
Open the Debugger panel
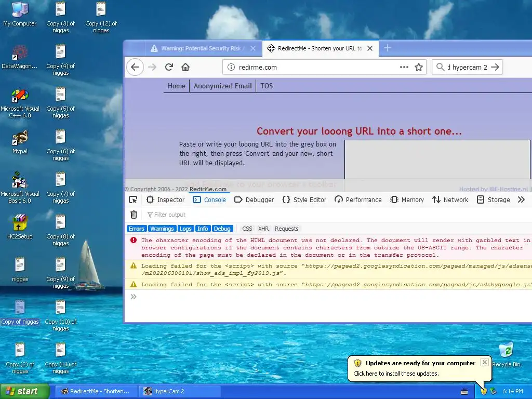pyautogui.click(x=254, y=200)
